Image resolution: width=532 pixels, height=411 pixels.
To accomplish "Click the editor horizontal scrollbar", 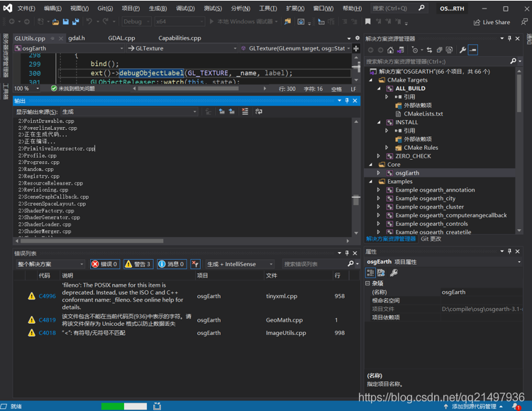I will (188, 89).
